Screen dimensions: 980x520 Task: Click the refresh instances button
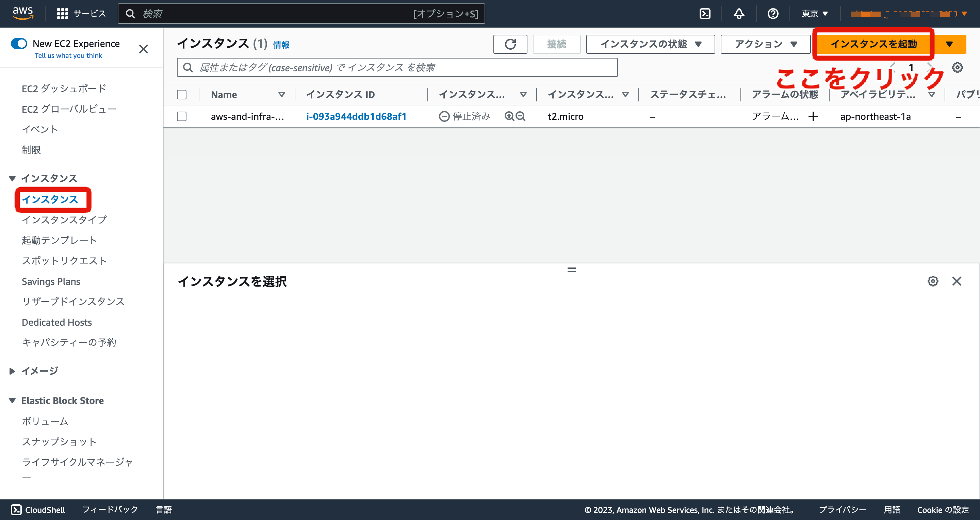510,44
